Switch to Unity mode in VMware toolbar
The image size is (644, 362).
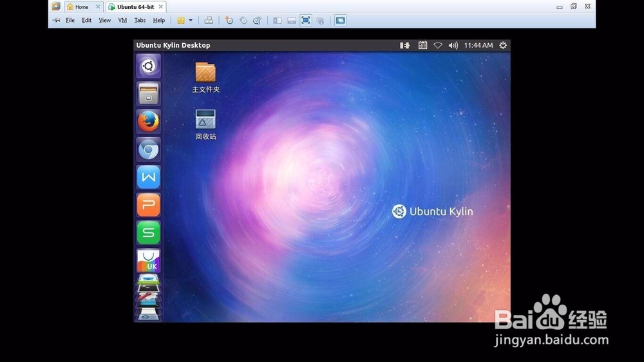320,20
